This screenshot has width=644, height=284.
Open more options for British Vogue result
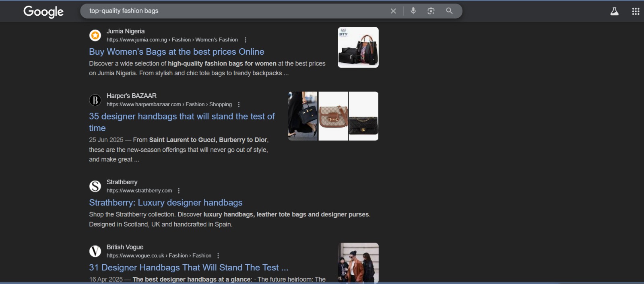click(218, 256)
